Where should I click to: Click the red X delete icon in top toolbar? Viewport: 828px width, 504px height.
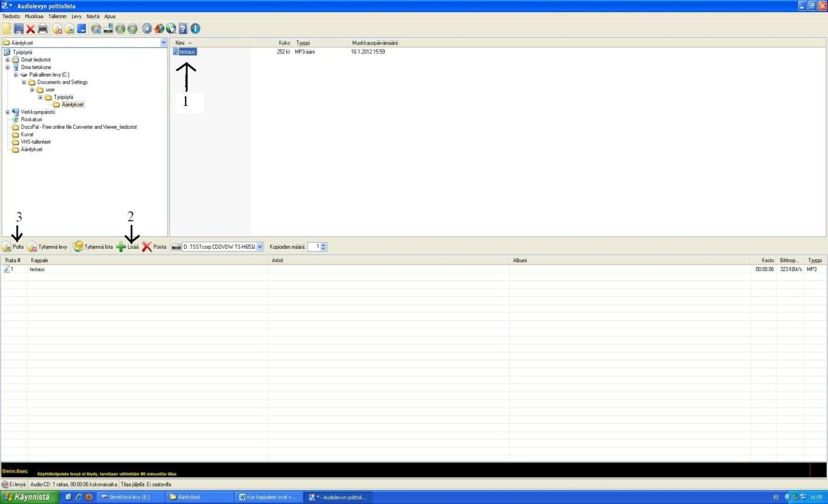[30, 29]
